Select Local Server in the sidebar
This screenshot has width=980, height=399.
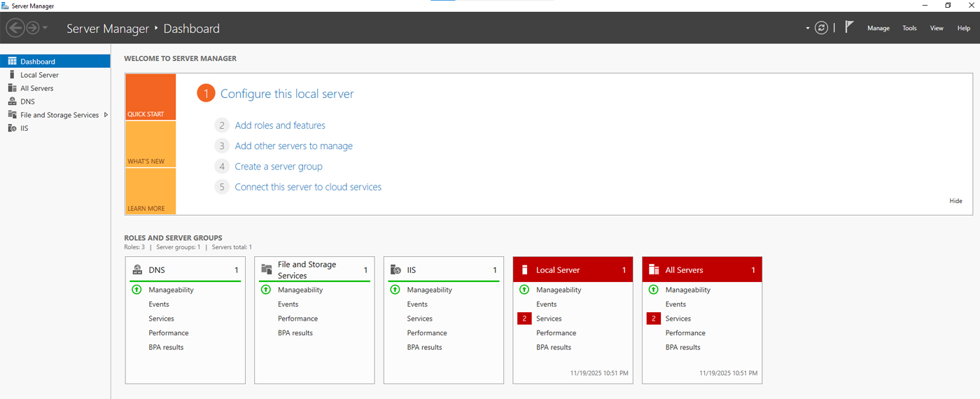39,75
